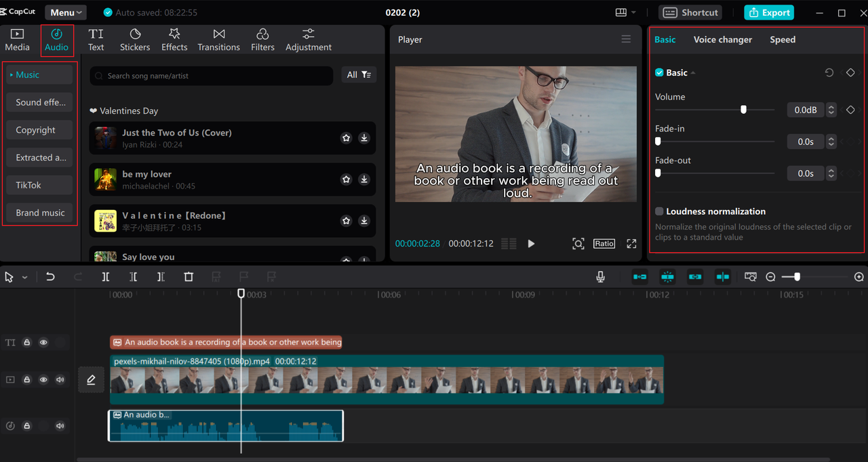Open the Media panel
The height and width of the screenshot is (462, 868).
point(17,40)
